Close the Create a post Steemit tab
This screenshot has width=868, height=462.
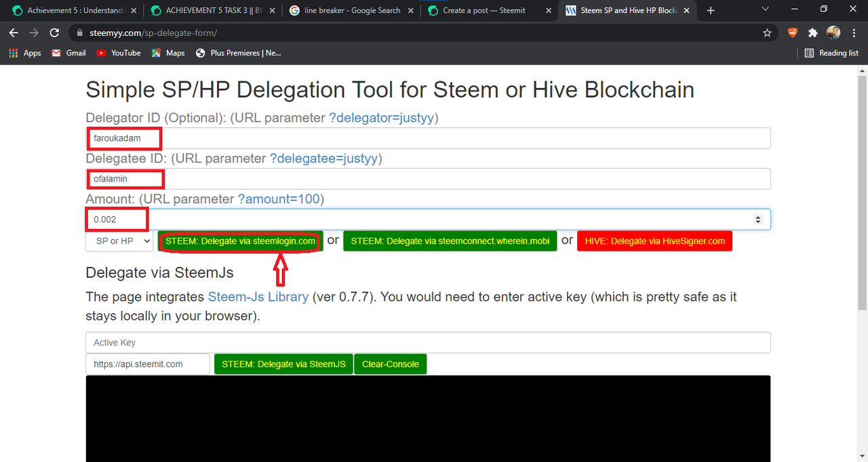tap(548, 10)
